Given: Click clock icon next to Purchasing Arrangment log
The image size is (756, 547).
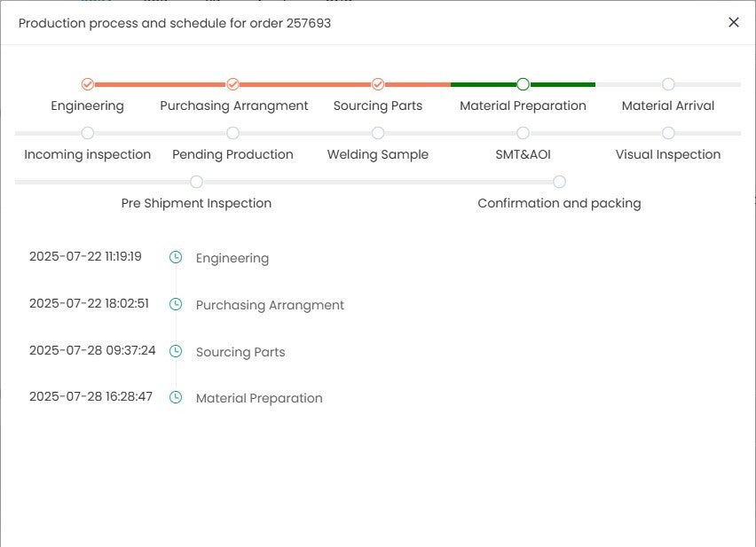Looking at the screenshot, I should 176,304.
